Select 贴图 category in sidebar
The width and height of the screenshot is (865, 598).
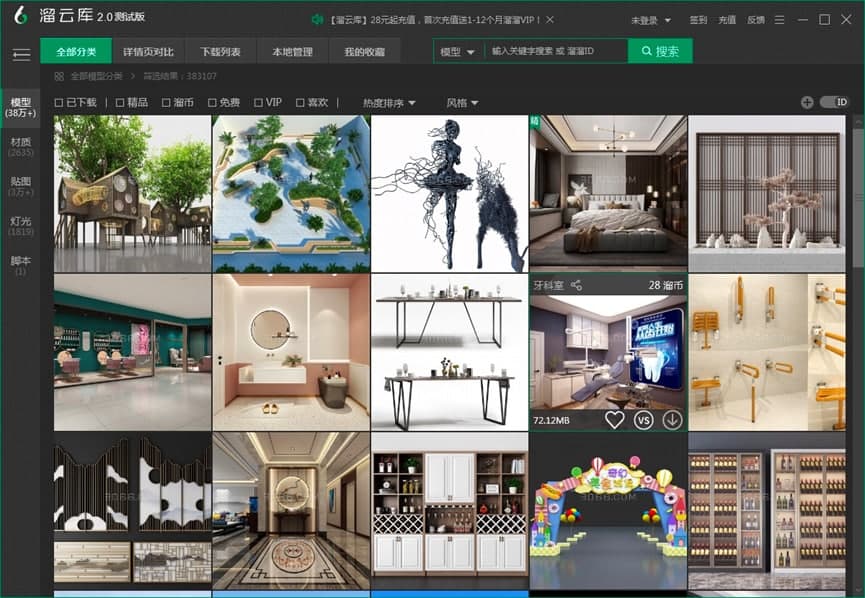[x=20, y=186]
